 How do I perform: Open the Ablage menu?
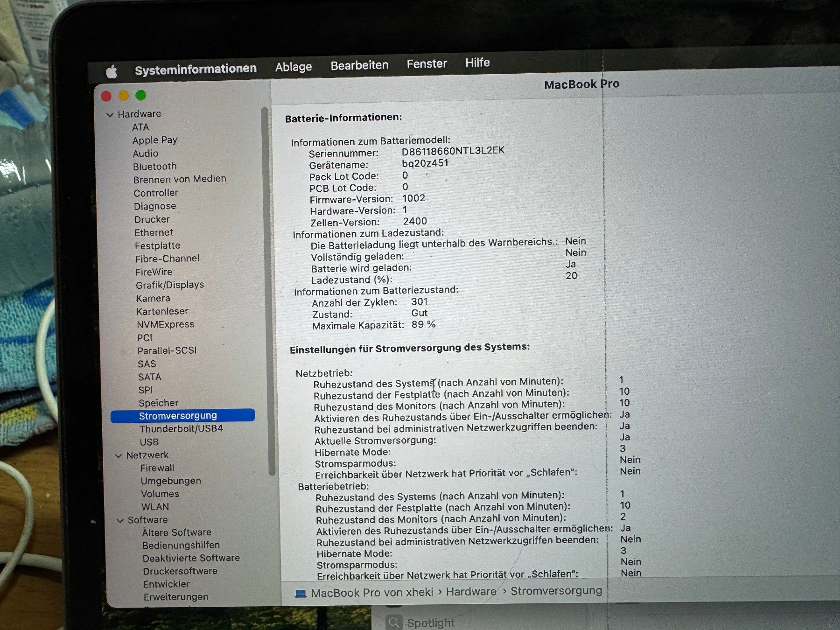(x=294, y=67)
